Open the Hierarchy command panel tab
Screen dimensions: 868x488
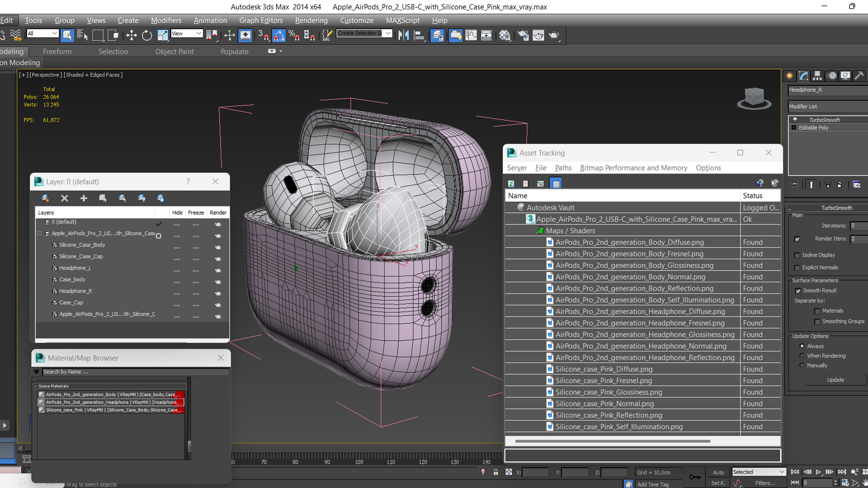click(x=817, y=75)
